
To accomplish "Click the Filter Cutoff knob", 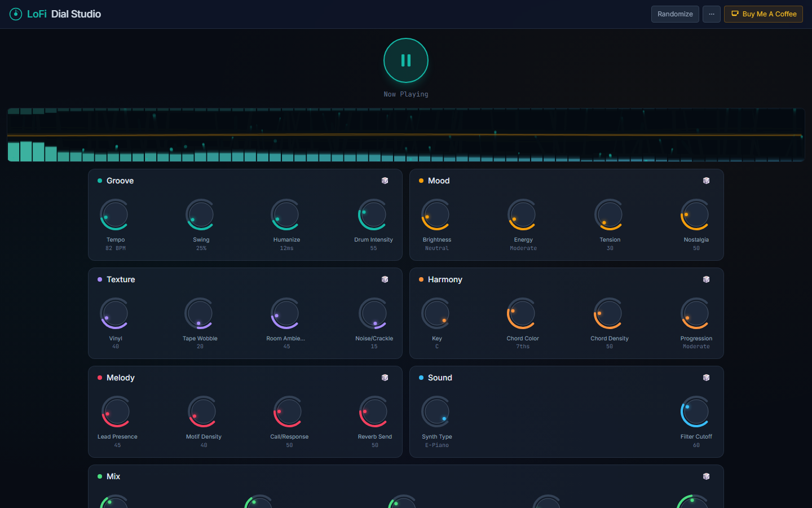I will point(696,411).
